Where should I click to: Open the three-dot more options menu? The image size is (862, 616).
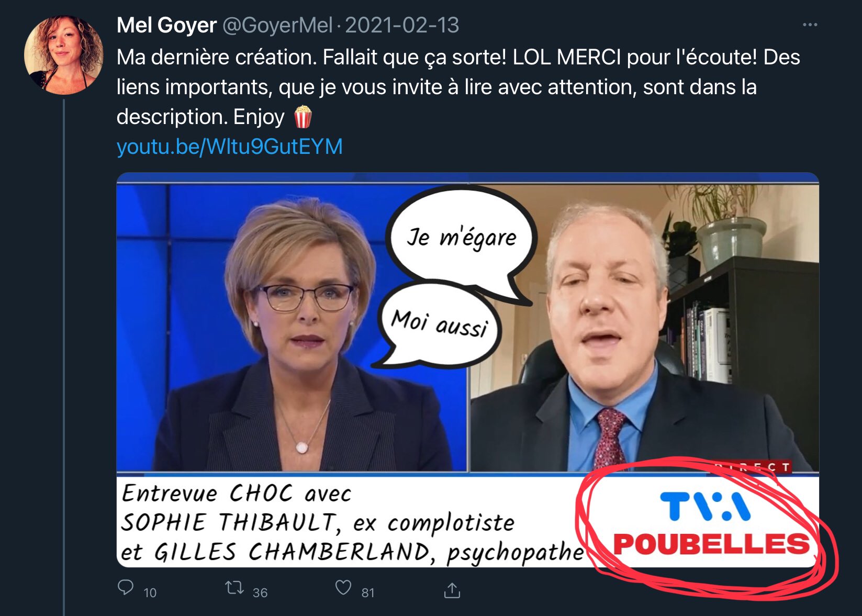coord(810,25)
